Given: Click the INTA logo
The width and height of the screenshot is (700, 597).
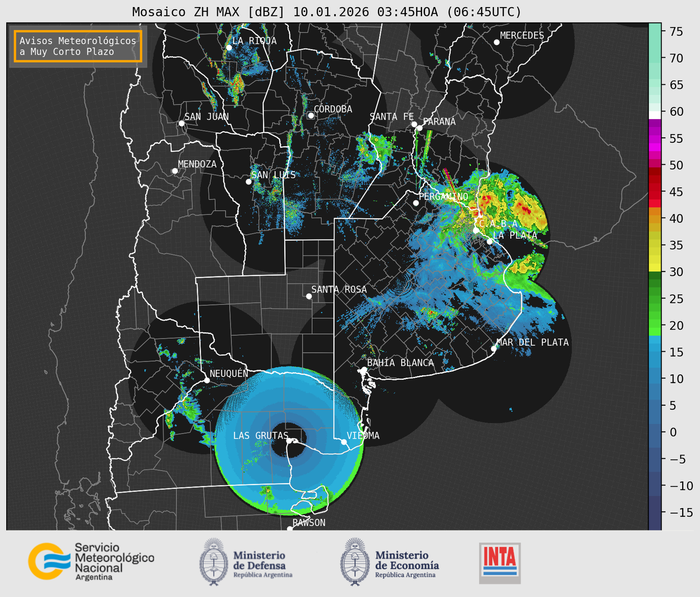Looking at the screenshot, I should tap(500, 563).
